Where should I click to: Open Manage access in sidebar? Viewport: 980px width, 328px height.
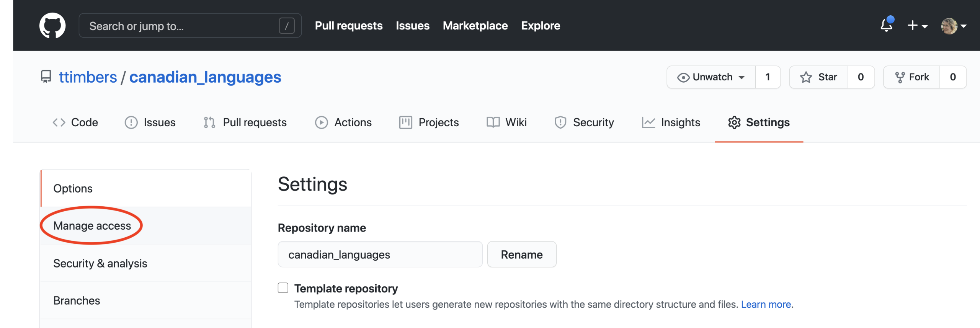pyautogui.click(x=92, y=226)
